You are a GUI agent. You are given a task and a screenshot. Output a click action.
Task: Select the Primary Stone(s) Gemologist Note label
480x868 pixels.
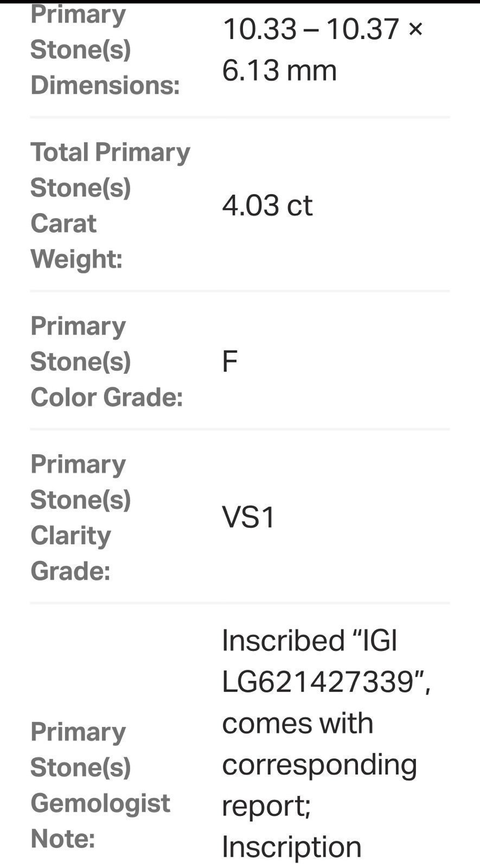(x=100, y=784)
